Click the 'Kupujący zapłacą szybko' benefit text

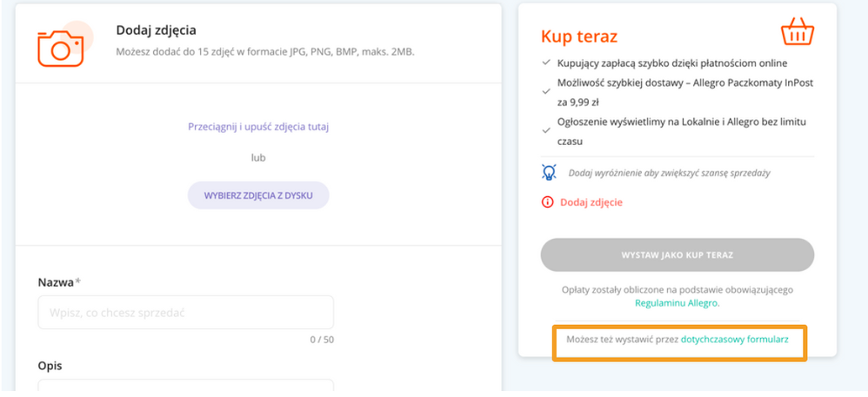click(672, 63)
